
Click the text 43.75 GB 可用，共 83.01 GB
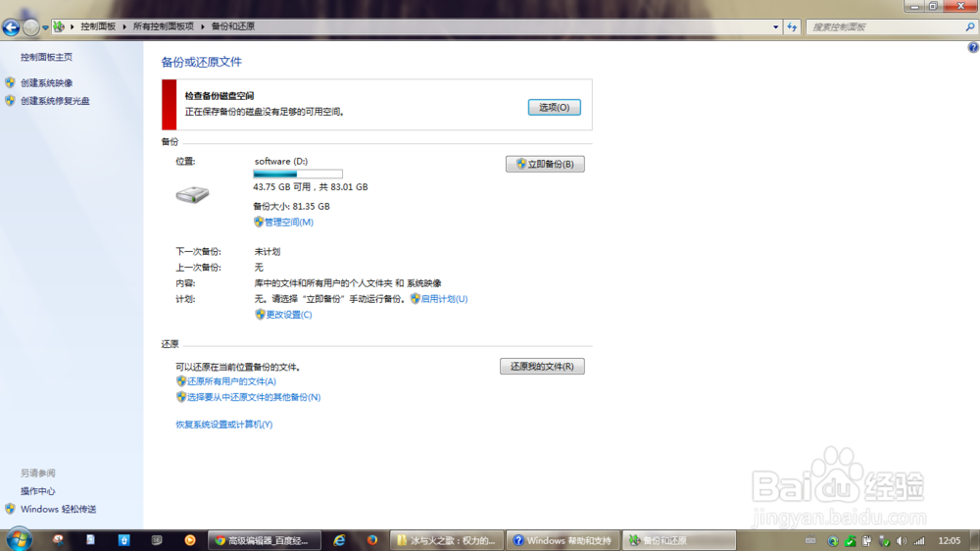click(x=311, y=187)
